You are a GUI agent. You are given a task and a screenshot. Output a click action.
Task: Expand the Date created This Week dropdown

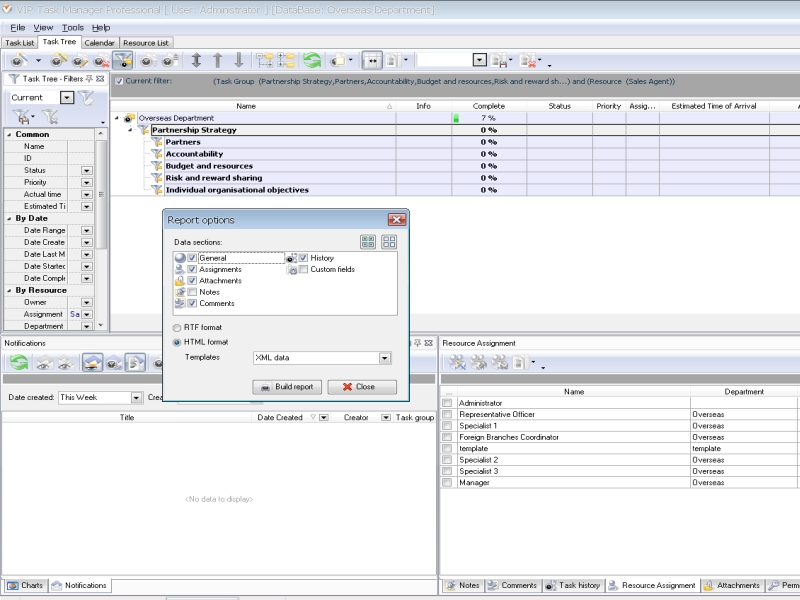[135, 397]
